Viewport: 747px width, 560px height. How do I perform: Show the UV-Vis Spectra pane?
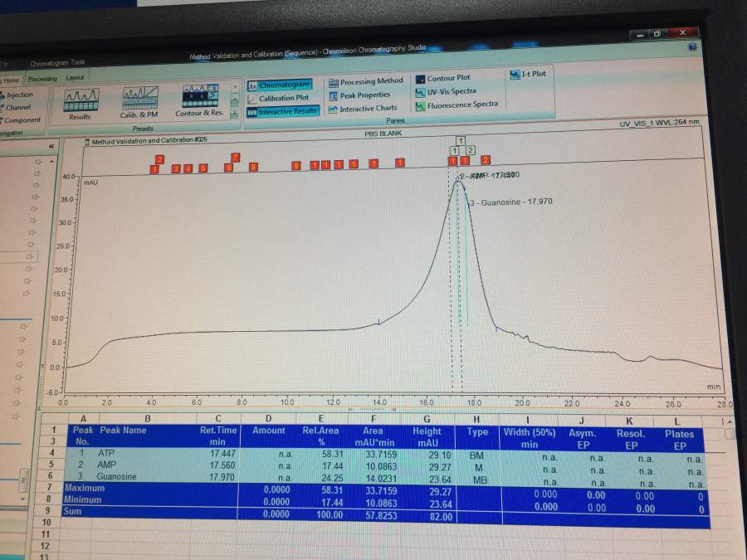[446, 91]
